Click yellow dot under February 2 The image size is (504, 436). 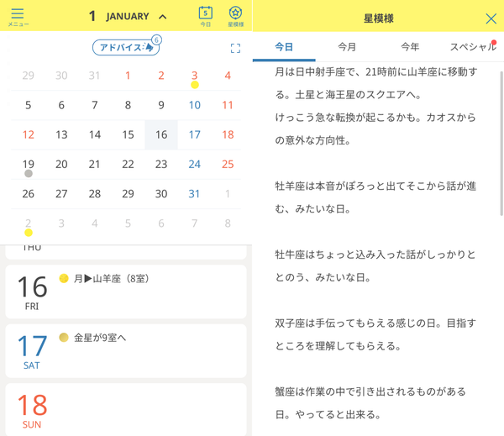[29, 233]
